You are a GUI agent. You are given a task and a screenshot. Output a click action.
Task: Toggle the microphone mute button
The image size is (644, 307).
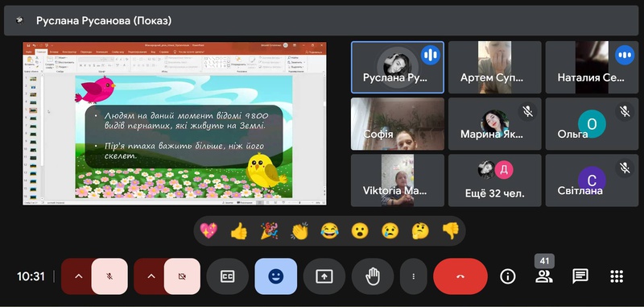[109, 276]
